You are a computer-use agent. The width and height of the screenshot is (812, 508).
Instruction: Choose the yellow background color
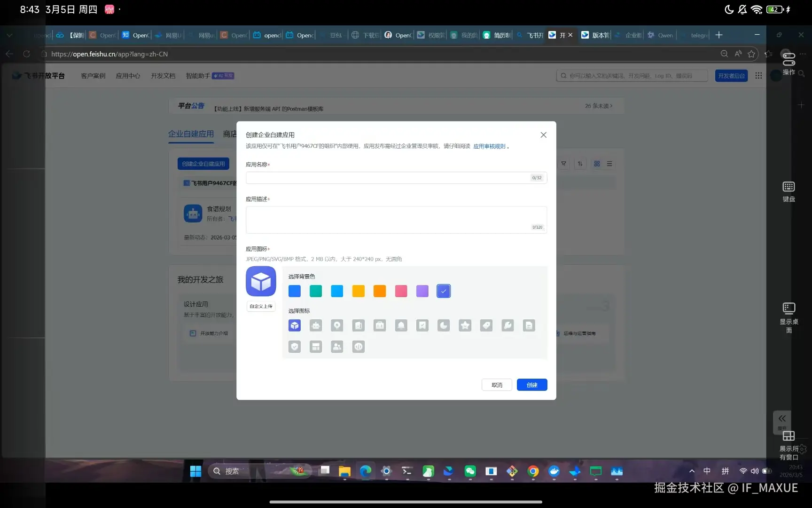click(359, 291)
